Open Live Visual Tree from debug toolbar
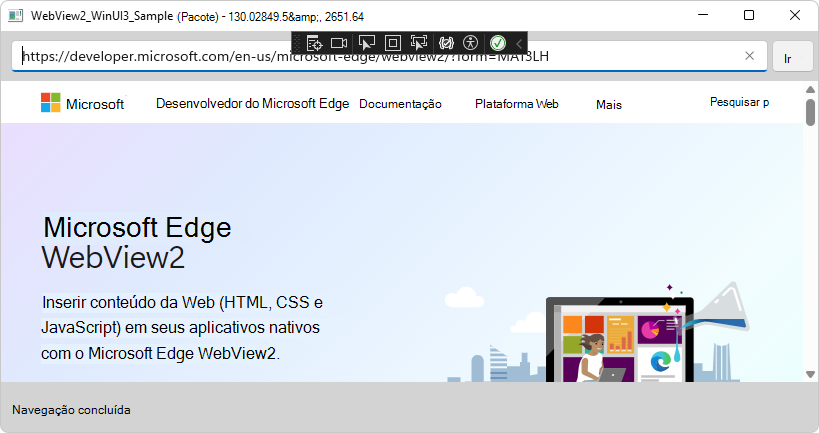819x433 pixels. pyautogui.click(x=314, y=43)
